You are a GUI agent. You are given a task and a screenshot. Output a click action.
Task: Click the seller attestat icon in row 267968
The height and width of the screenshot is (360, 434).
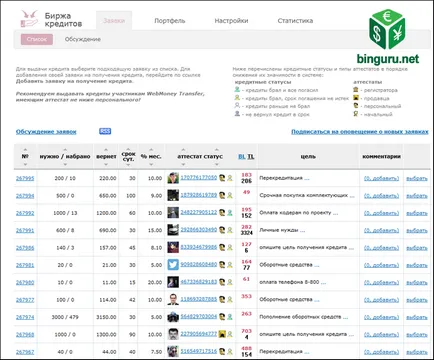pos(222,334)
